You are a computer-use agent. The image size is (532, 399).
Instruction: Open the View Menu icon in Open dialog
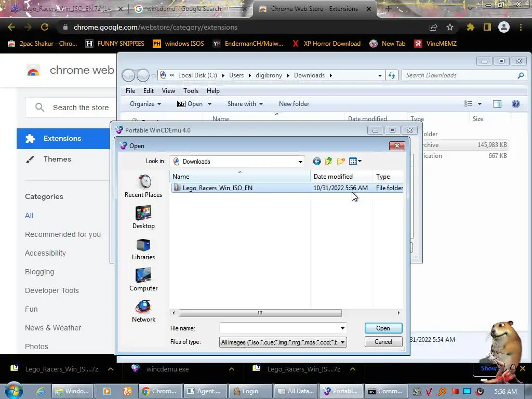355,161
